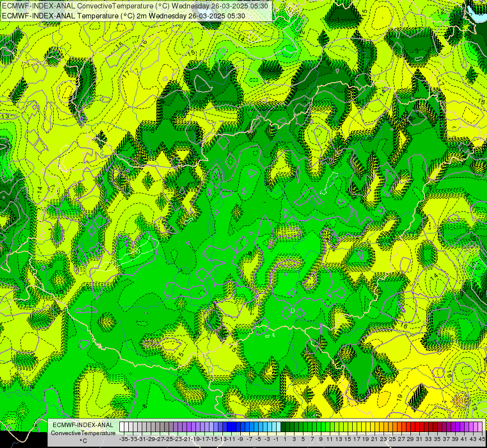
Task: Pick the red swatch above 31
Action: click(417, 427)
